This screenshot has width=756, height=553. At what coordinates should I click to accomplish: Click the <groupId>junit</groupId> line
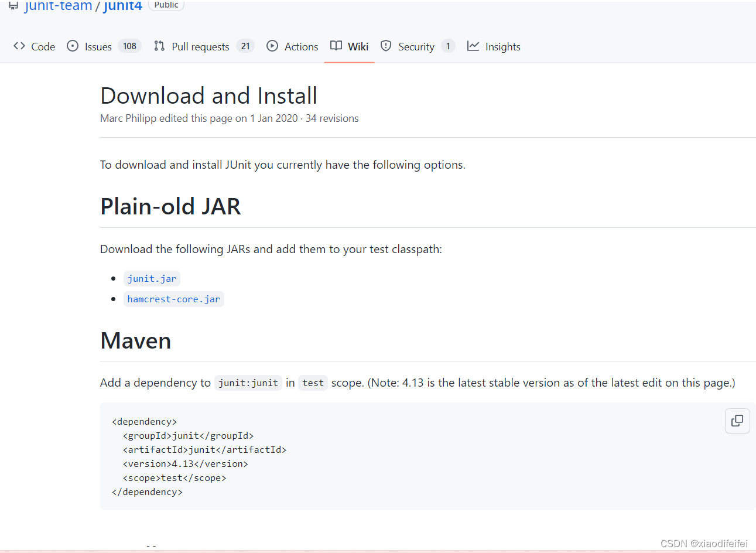point(188,436)
